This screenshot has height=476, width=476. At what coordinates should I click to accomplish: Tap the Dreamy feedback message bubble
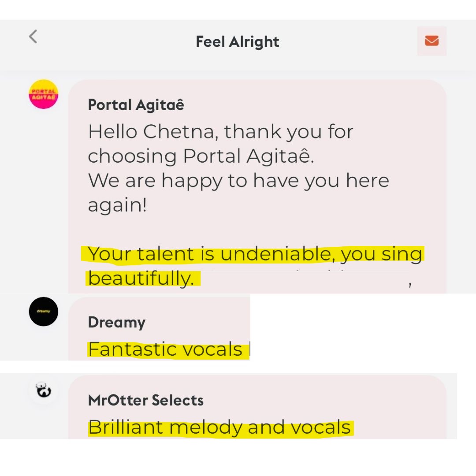pyautogui.click(x=159, y=329)
